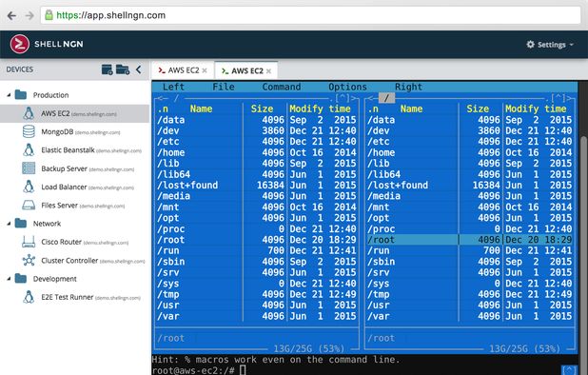Click terminal icon on first AWS EC2 tab
588x375 pixels.
coord(162,70)
